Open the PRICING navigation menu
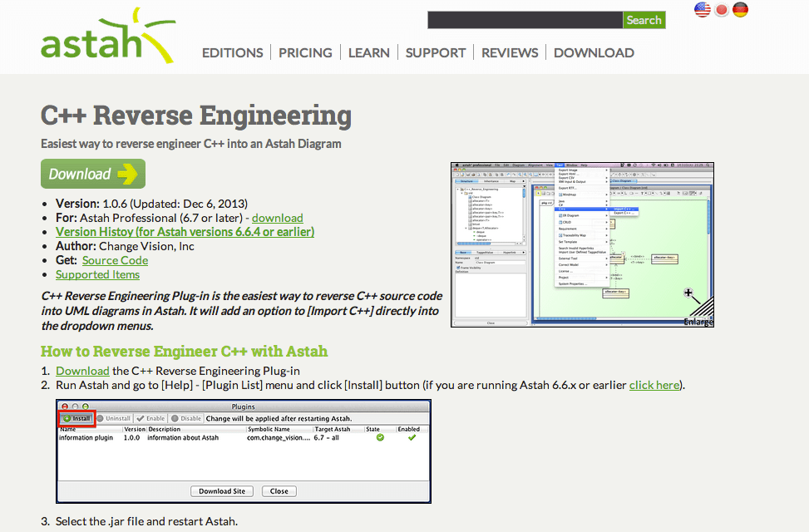809x532 pixels. tap(305, 52)
